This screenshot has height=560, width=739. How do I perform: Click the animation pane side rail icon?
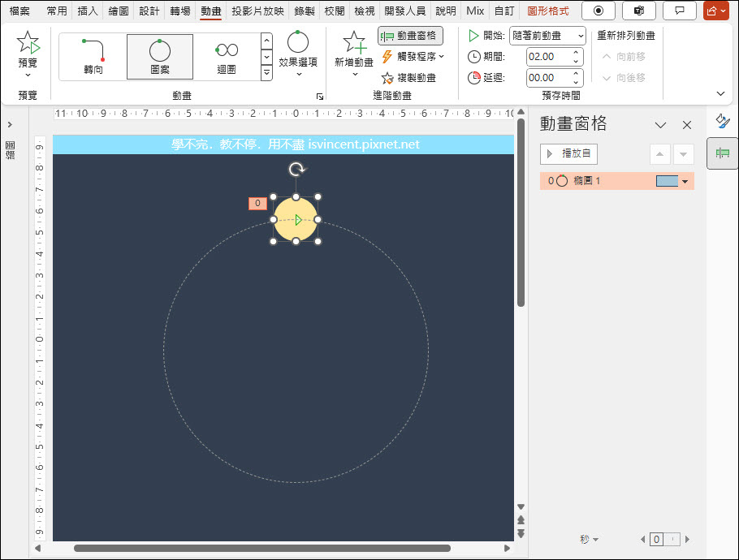click(723, 153)
